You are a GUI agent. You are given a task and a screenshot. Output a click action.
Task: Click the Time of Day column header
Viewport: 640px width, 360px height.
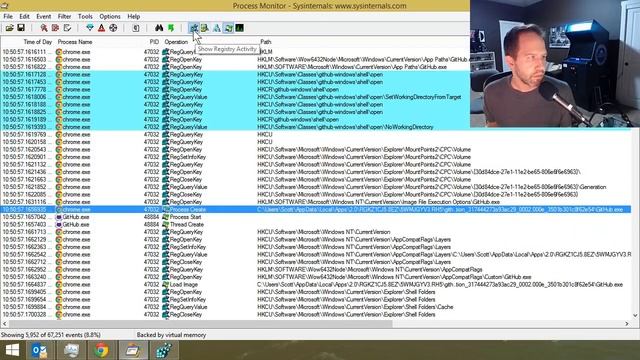pyautogui.click(x=38, y=42)
